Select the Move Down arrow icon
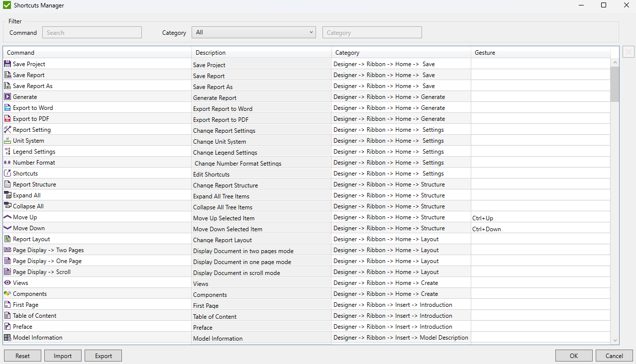 tap(7, 228)
